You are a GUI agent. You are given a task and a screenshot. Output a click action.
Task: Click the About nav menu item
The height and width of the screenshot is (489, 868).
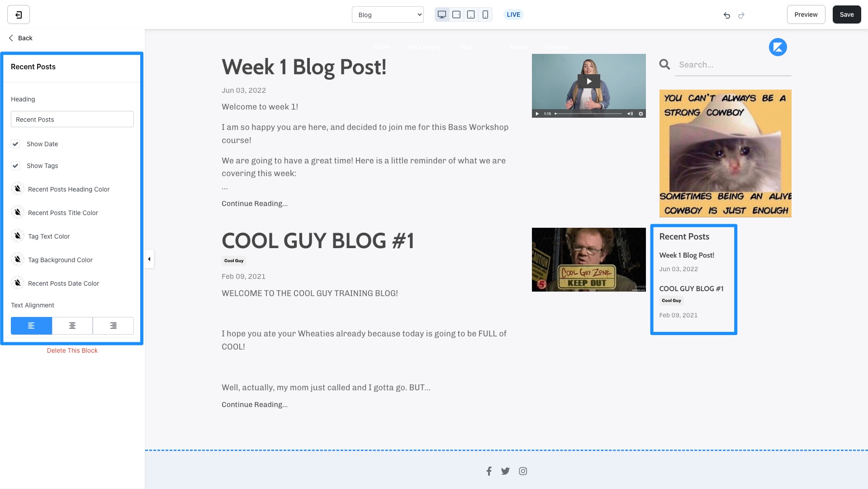point(517,47)
